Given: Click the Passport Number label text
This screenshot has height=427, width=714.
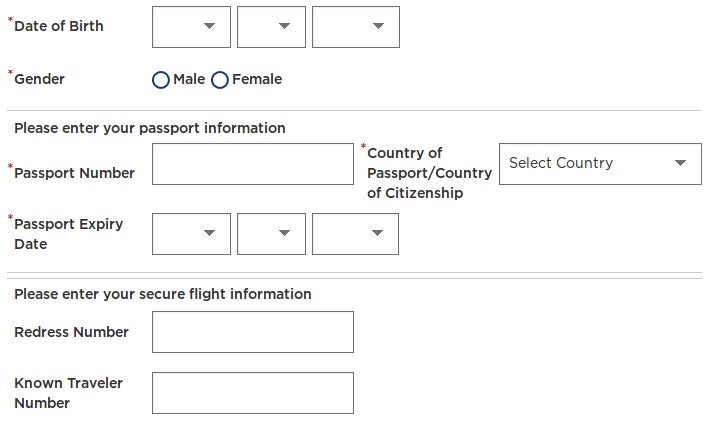Looking at the screenshot, I should point(74,173).
